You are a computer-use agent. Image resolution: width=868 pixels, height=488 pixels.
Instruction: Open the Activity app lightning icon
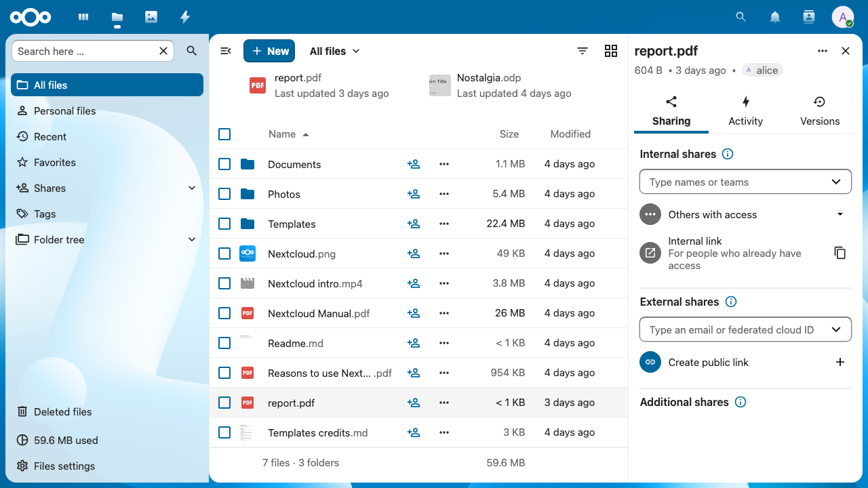coord(185,17)
